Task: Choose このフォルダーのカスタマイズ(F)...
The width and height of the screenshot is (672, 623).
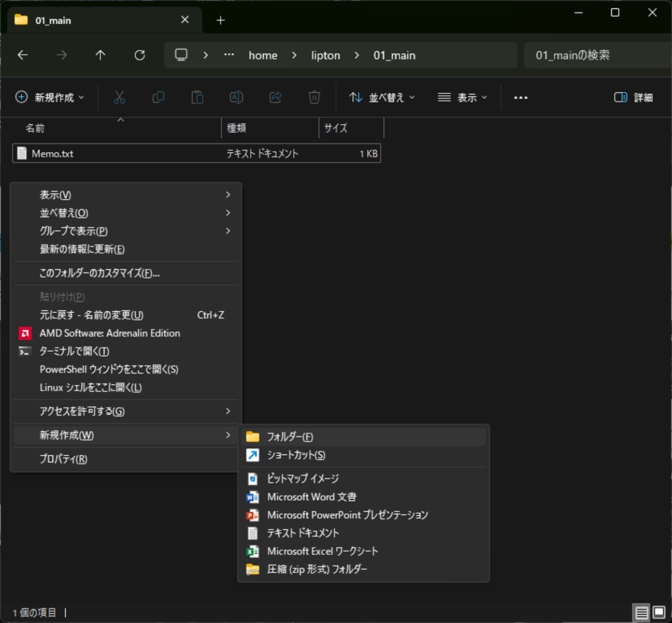Action: point(126,273)
